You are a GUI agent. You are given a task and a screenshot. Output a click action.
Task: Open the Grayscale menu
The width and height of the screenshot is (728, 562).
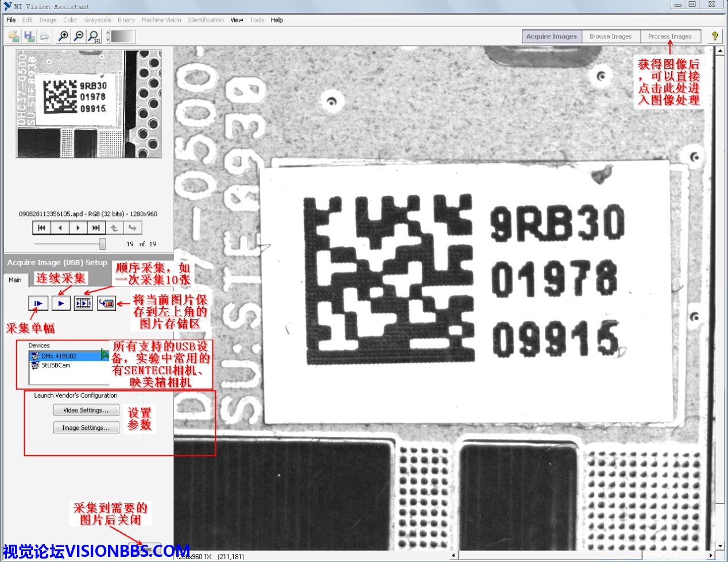tap(98, 20)
